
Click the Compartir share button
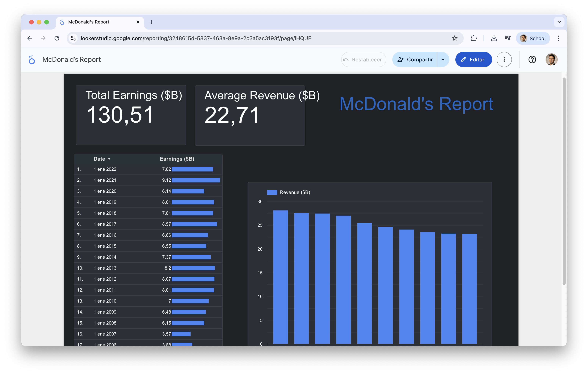click(415, 60)
